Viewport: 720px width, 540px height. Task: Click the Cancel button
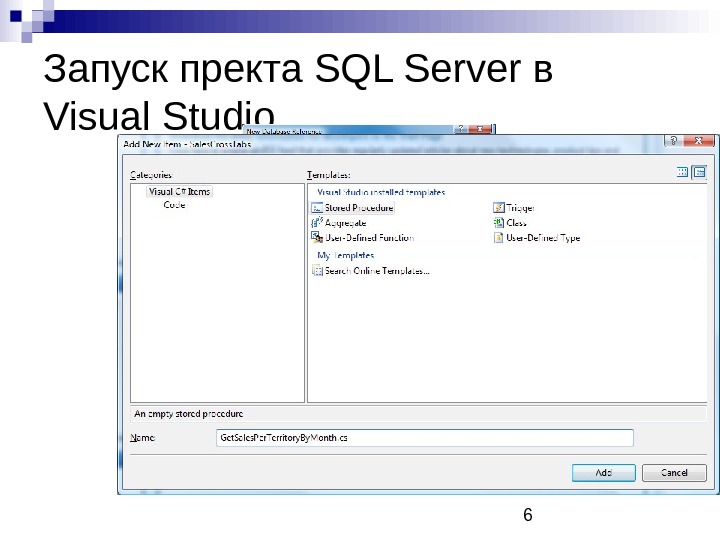coord(674,472)
